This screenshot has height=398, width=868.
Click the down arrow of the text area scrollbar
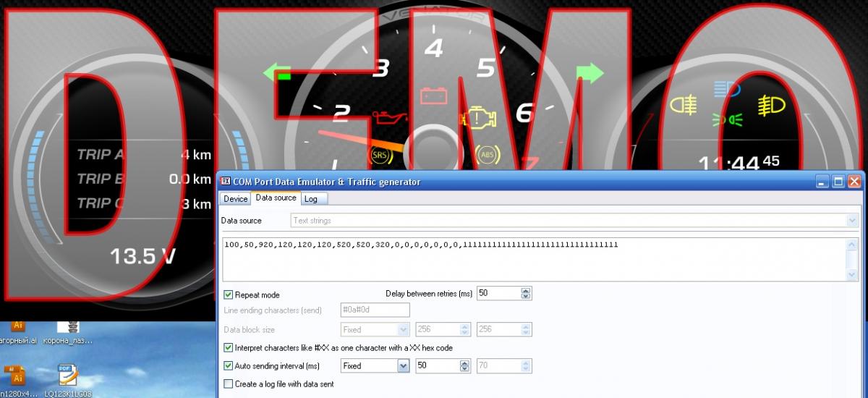click(x=852, y=274)
